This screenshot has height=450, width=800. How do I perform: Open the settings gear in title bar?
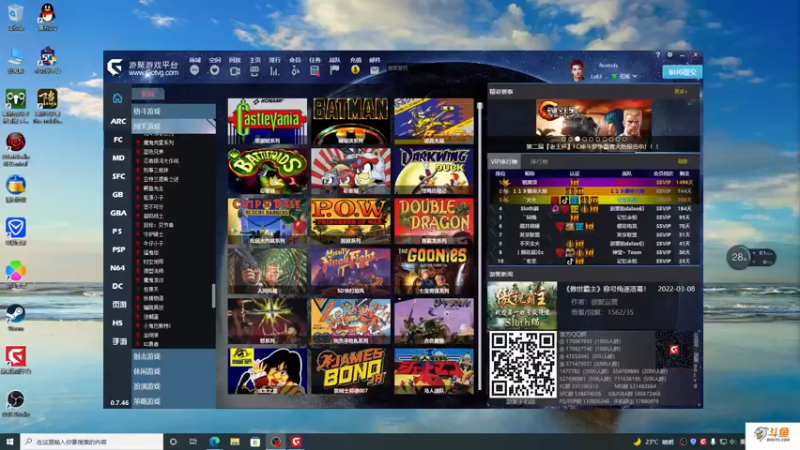click(670, 55)
